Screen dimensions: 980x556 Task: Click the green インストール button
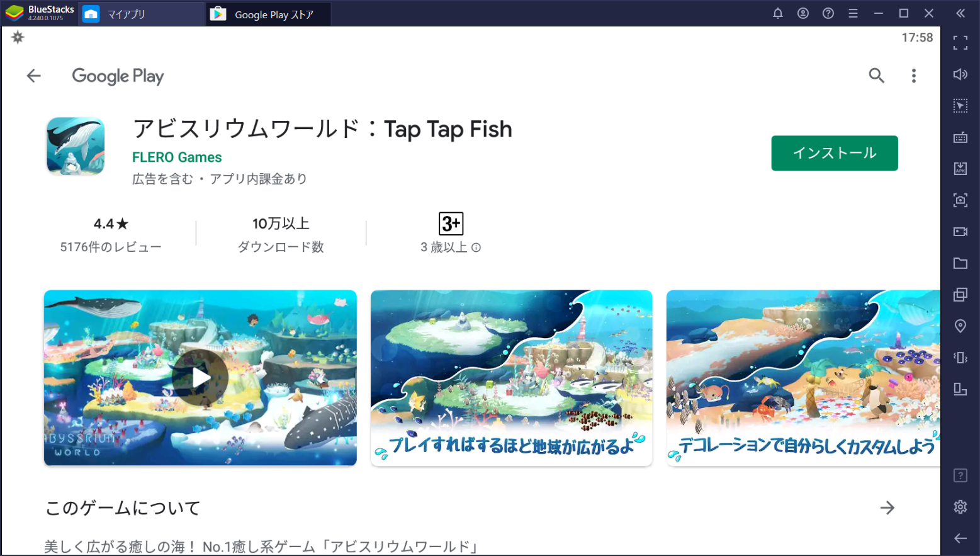(834, 153)
